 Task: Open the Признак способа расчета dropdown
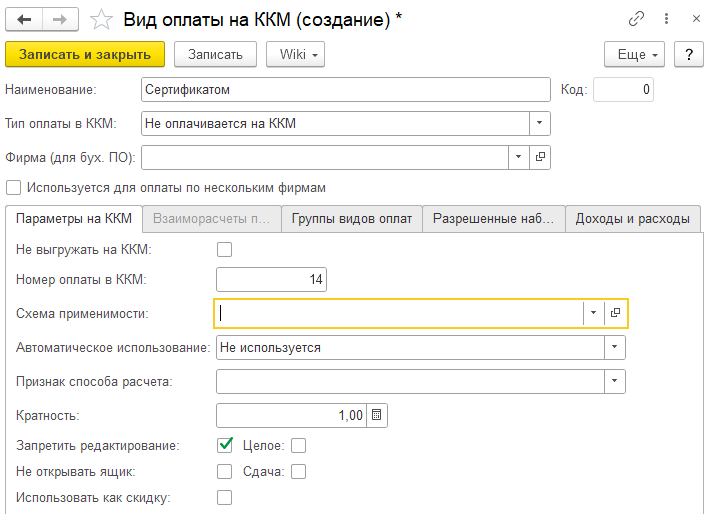(x=614, y=381)
